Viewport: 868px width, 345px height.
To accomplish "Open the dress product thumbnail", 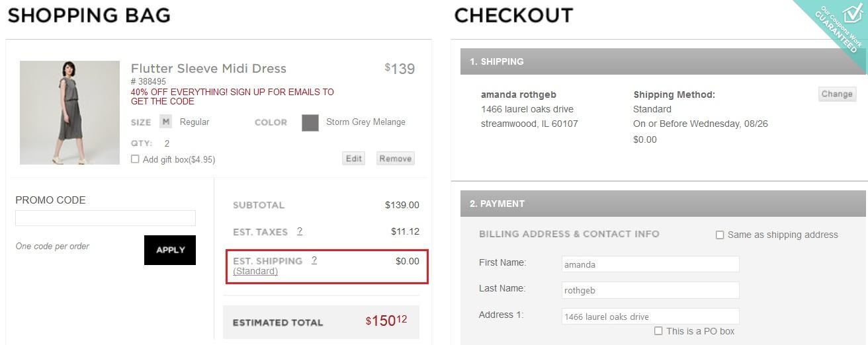I will 69,112.
